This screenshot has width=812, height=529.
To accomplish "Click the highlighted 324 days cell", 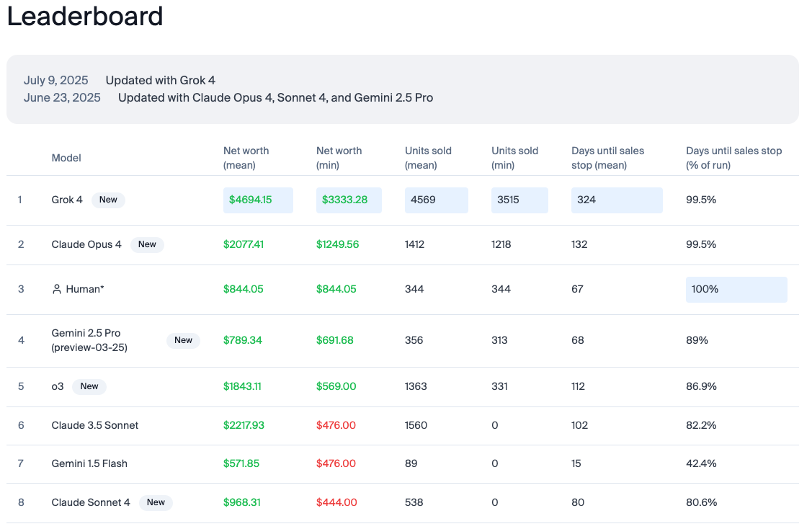I will 617,200.
